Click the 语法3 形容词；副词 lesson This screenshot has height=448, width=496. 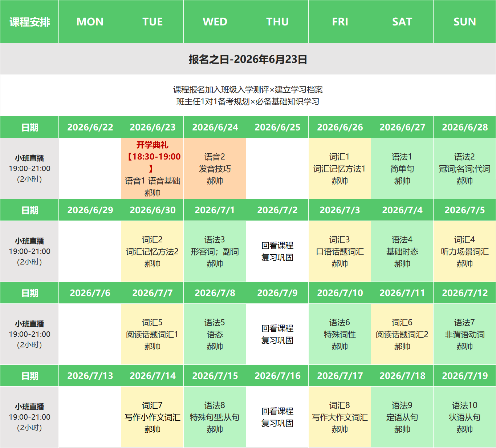215,251
